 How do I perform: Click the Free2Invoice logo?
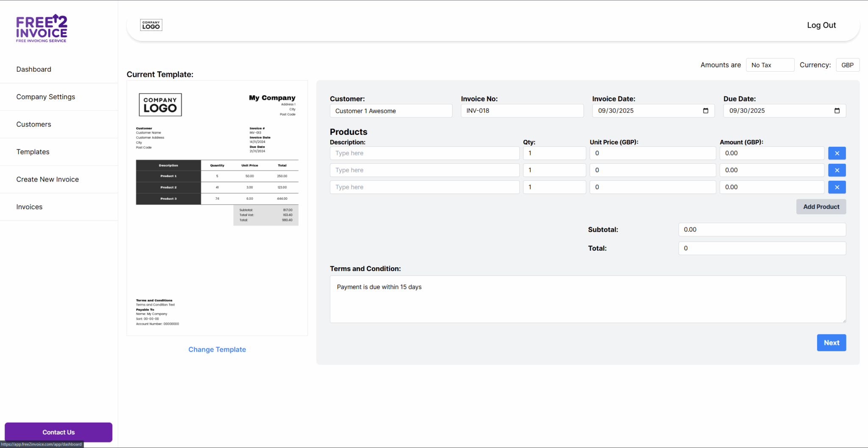pyautogui.click(x=41, y=27)
